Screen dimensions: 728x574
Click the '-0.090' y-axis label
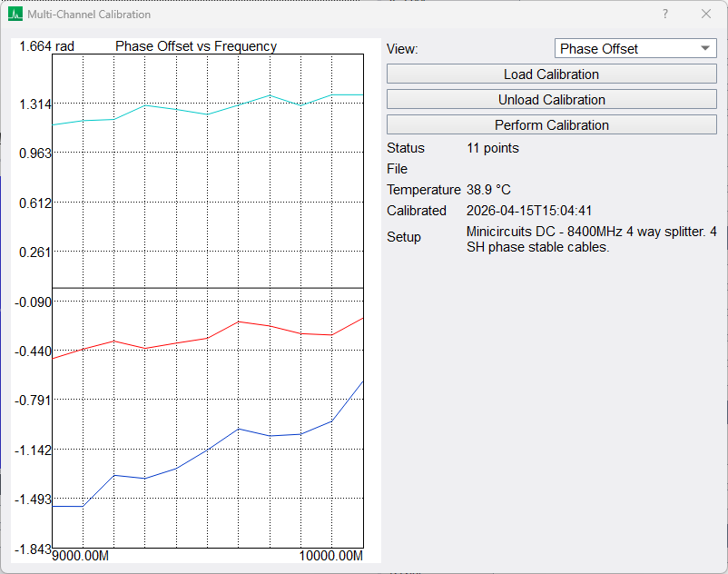33,302
